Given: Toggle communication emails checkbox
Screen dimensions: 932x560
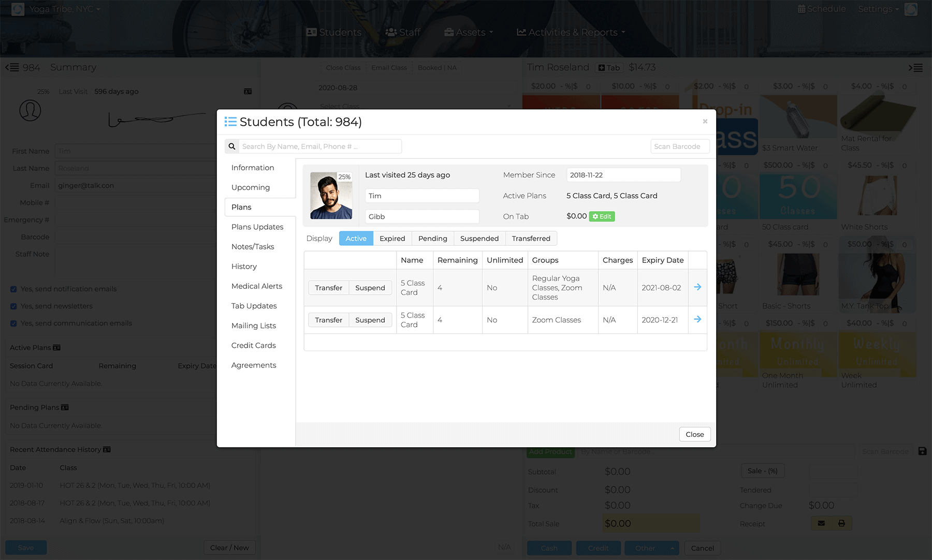Looking at the screenshot, I should click(13, 323).
